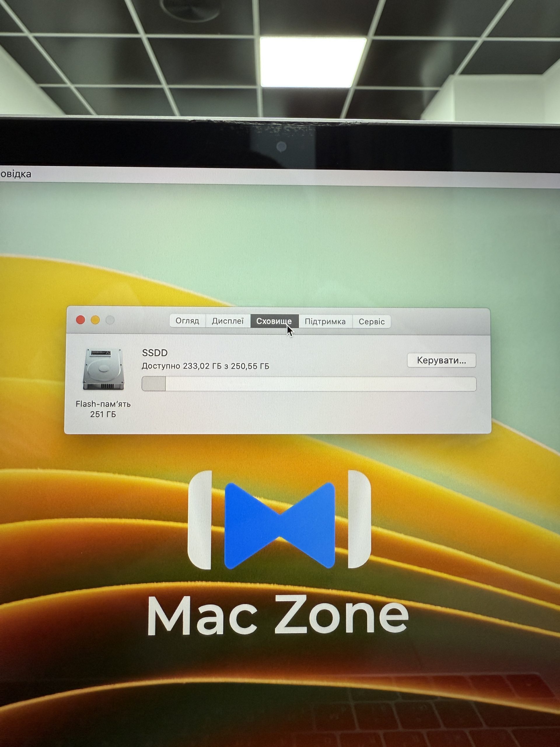560x747 pixels.
Task: Click the Керувати… button
Action: point(442,360)
